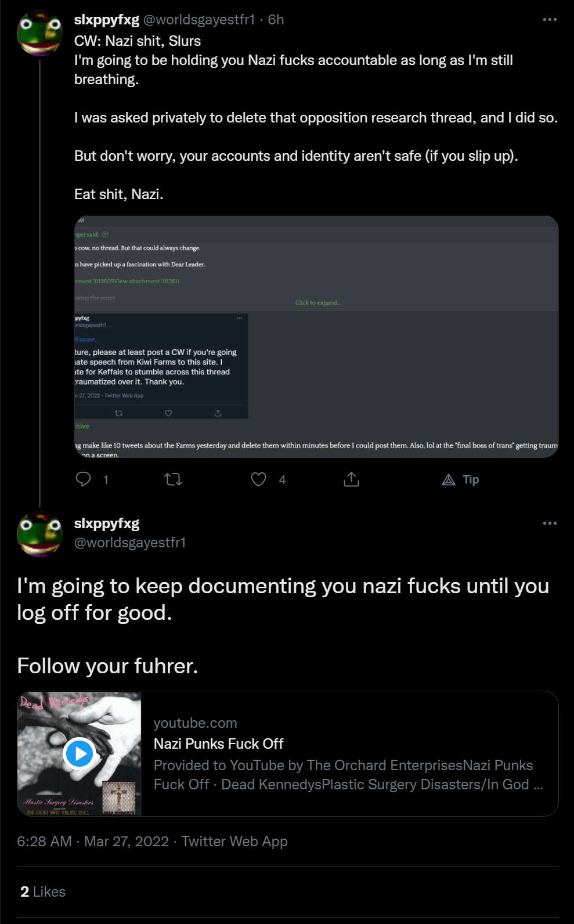Open share menu for first tweet
The height and width of the screenshot is (924, 574).
point(351,479)
